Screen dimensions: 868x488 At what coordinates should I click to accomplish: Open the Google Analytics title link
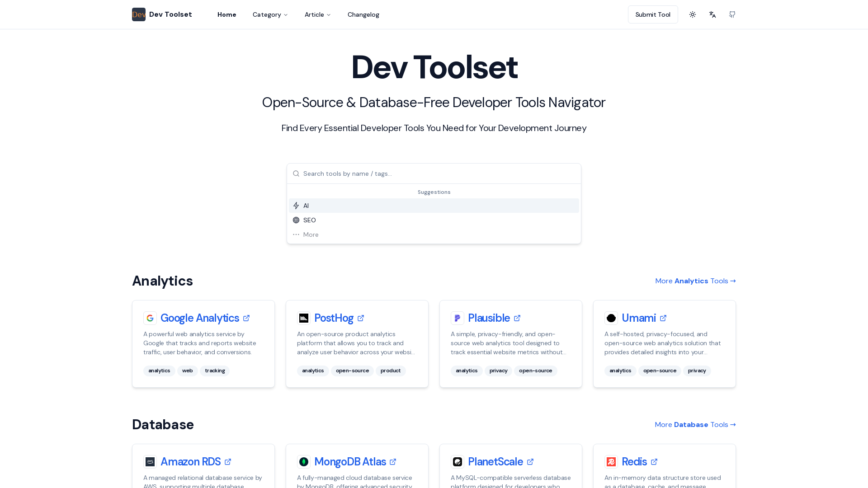(x=200, y=318)
